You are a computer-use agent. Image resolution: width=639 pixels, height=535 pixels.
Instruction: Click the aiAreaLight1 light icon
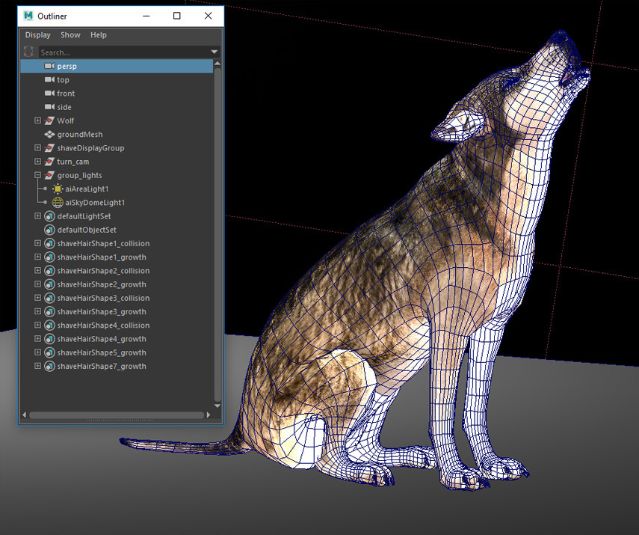[x=57, y=188]
